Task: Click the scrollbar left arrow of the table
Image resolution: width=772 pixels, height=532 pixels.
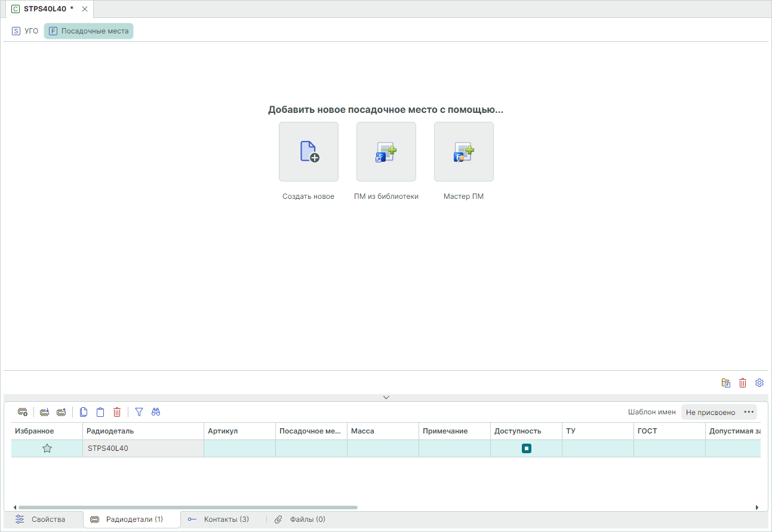Action: tap(15, 508)
